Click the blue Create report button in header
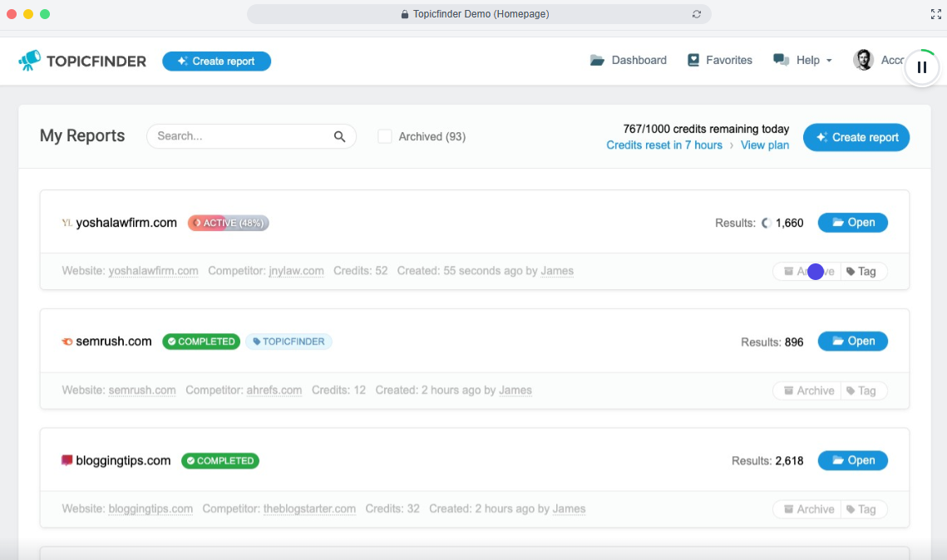The width and height of the screenshot is (947, 560). pyautogui.click(x=216, y=61)
